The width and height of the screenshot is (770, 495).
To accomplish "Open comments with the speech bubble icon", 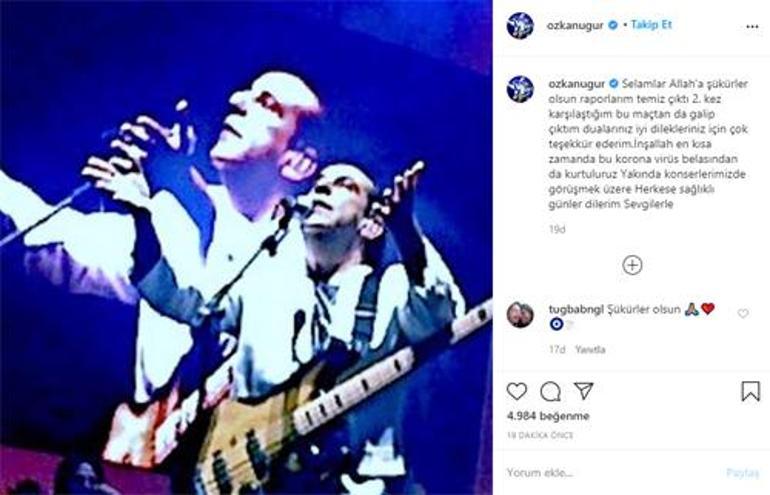I will pos(550,391).
